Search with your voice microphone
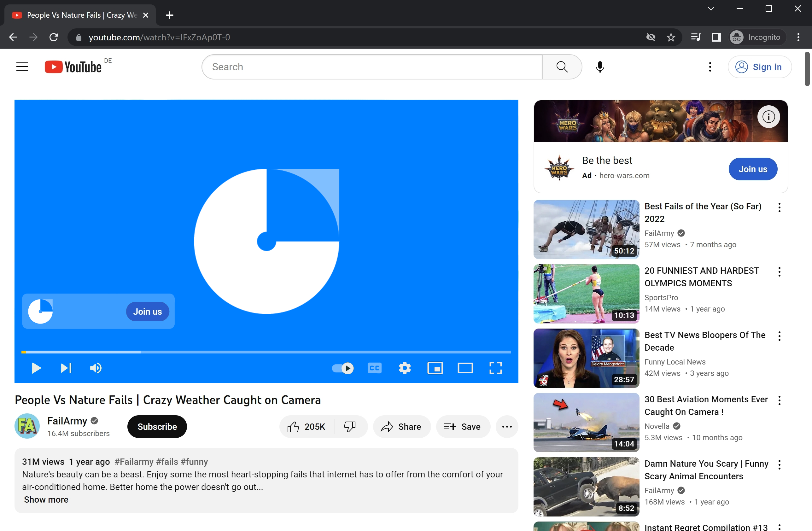 600,67
